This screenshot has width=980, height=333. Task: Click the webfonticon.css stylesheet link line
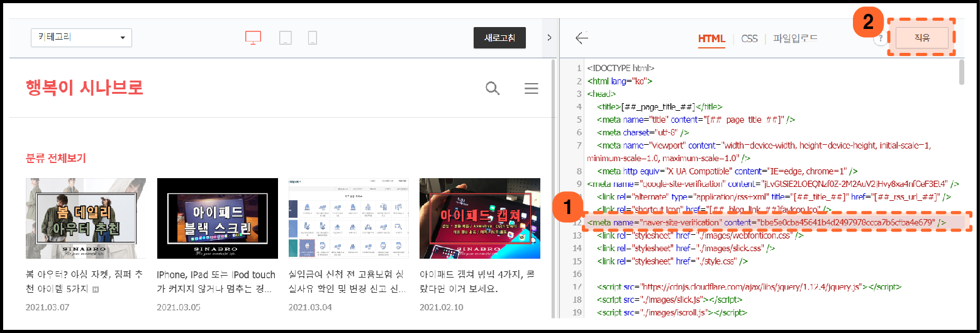(701, 235)
